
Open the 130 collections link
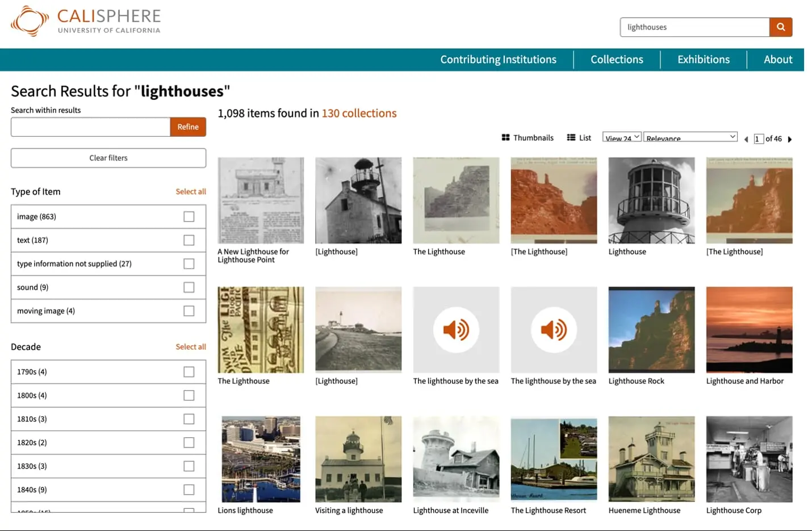point(359,113)
